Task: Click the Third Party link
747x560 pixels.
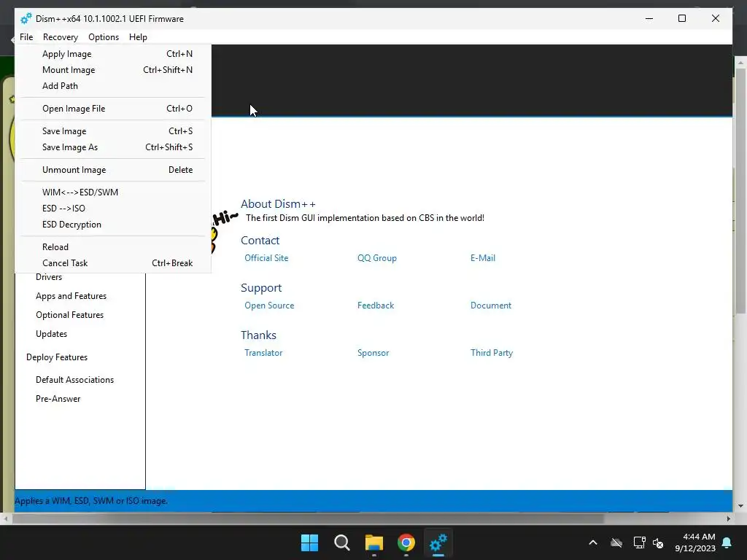Action: click(492, 353)
